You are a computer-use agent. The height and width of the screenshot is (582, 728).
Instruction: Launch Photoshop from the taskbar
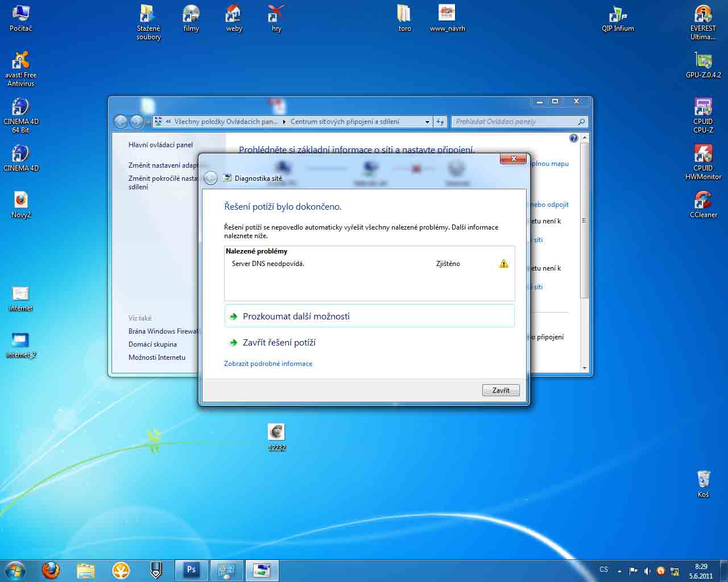(191, 569)
